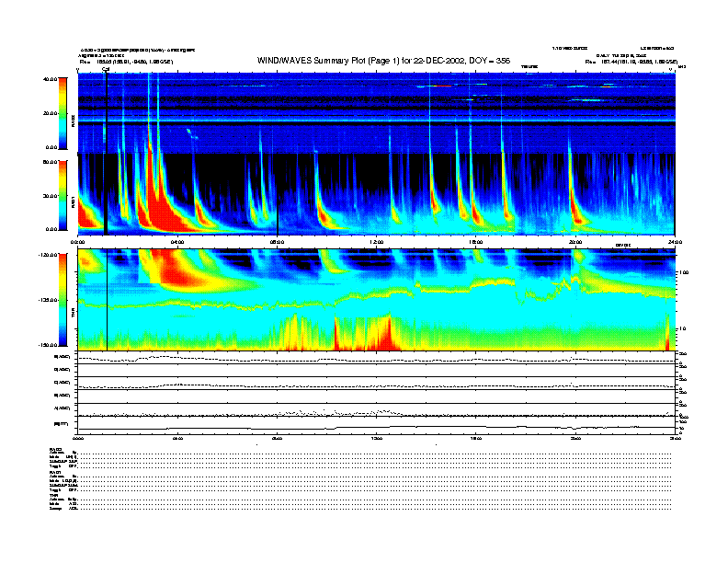Click the RAD1 vertical axis label
The image size is (728, 563).
click(x=73, y=202)
